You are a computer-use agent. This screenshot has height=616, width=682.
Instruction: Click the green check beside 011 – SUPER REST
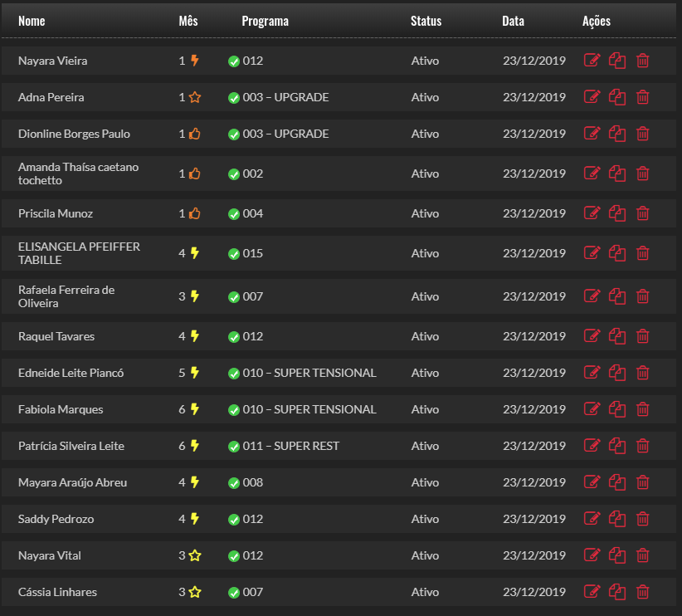pos(234,446)
